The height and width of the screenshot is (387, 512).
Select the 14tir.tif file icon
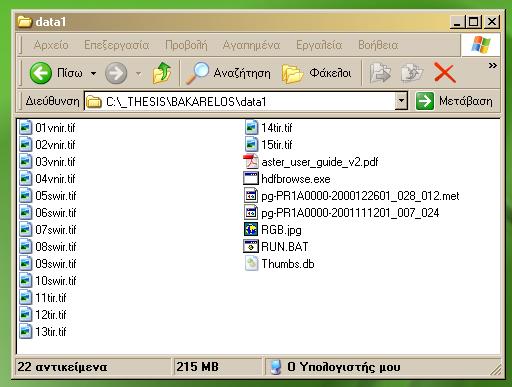pos(251,128)
